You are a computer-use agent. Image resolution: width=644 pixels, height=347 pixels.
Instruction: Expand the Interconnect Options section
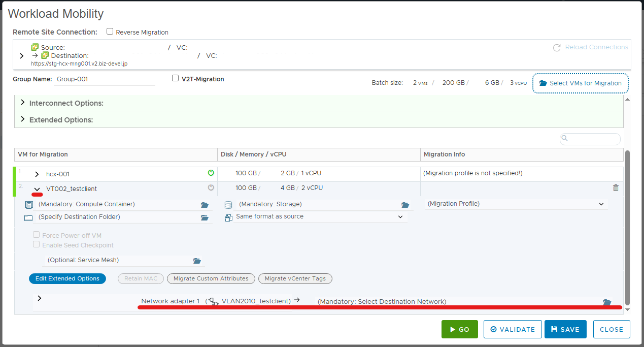22,103
